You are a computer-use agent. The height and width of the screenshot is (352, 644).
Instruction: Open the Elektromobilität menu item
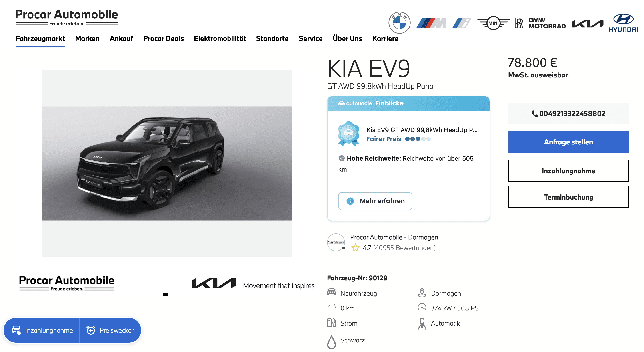[220, 38]
